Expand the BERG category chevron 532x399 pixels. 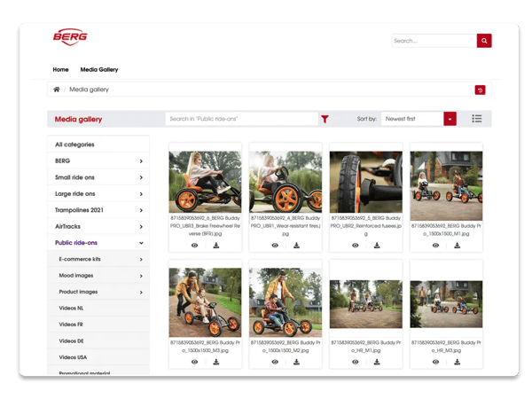coord(141,161)
